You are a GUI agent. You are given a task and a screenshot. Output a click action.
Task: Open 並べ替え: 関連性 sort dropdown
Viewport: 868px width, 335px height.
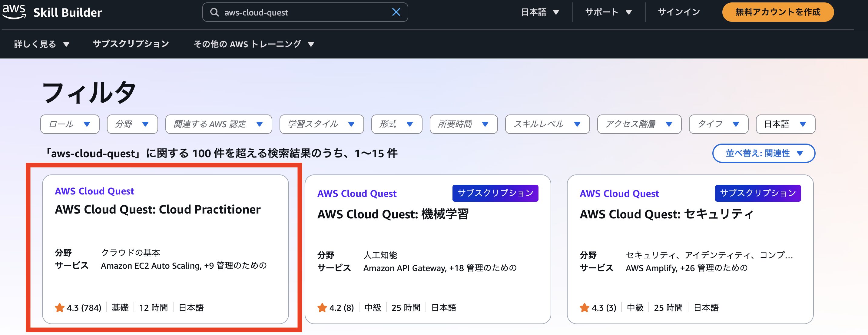pos(763,153)
